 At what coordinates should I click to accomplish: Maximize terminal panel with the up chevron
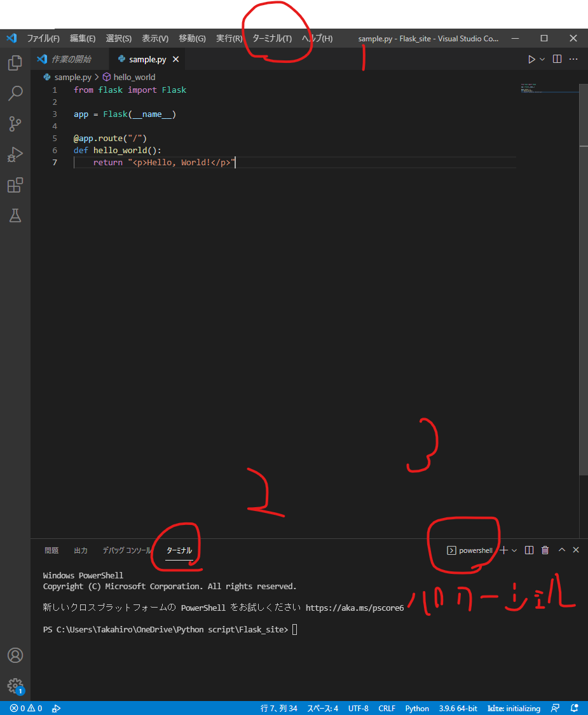(561, 550)
